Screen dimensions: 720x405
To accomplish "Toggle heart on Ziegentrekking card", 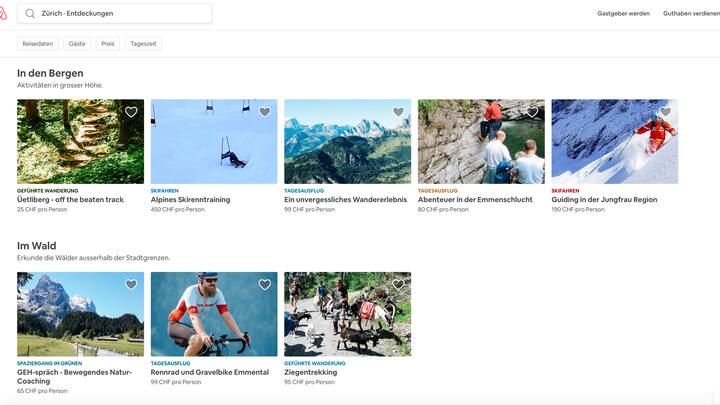I will point(398,284).
